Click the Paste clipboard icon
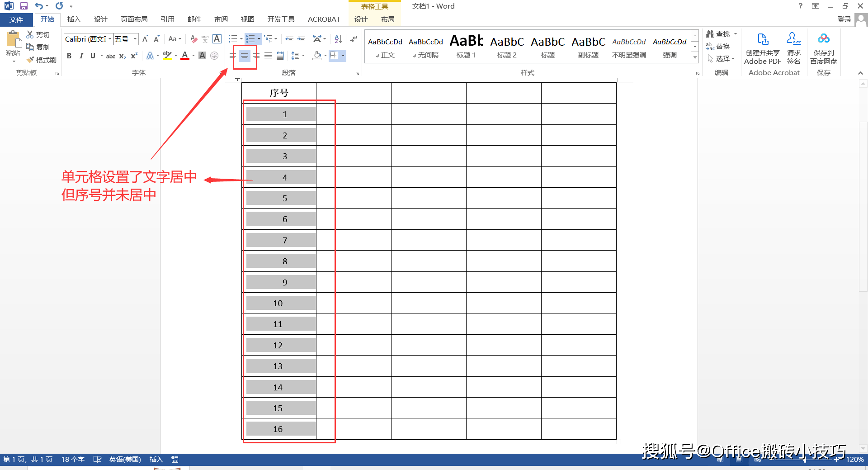This screenshot has width=868, height=470. [13, 40]
